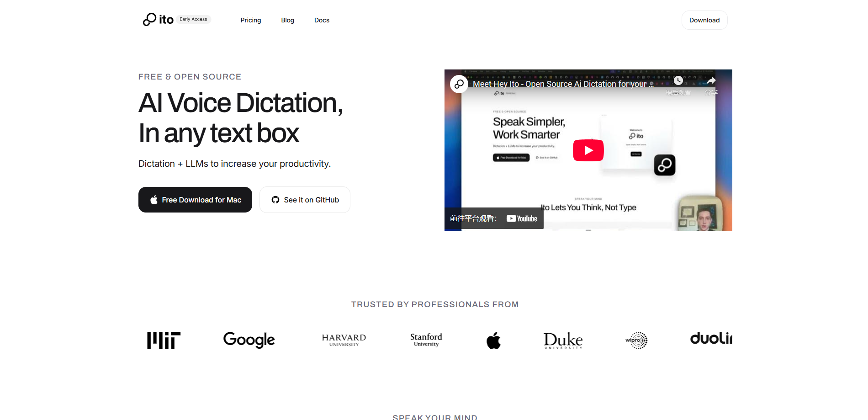Click the ito logo in header
The image size is (868, 420).
point(158,20)
